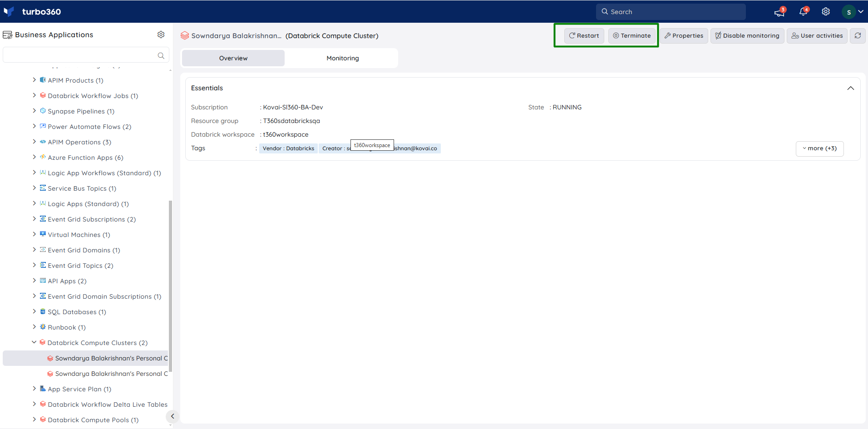
Task: Click the RUNNING state value
Action: (x=567, y=107)
